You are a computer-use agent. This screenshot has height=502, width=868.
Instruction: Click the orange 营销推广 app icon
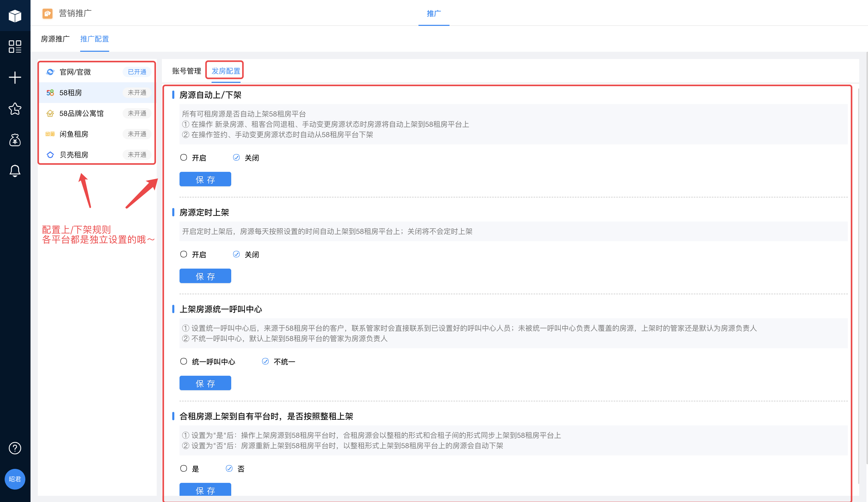pos(47,13)
